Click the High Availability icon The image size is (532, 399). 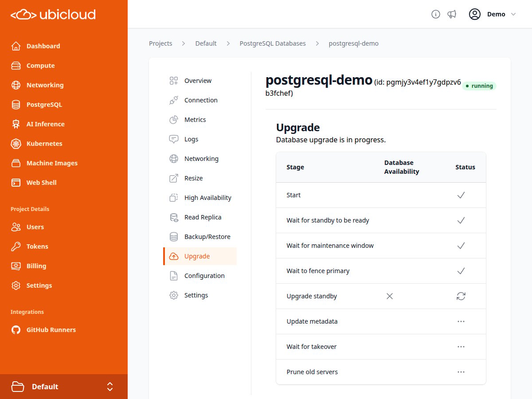(174, 198)
